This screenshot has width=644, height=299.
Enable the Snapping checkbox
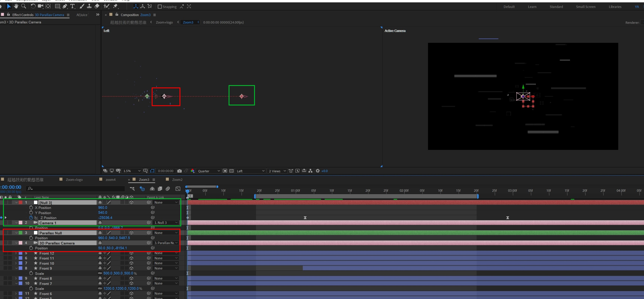click(160, 7)
